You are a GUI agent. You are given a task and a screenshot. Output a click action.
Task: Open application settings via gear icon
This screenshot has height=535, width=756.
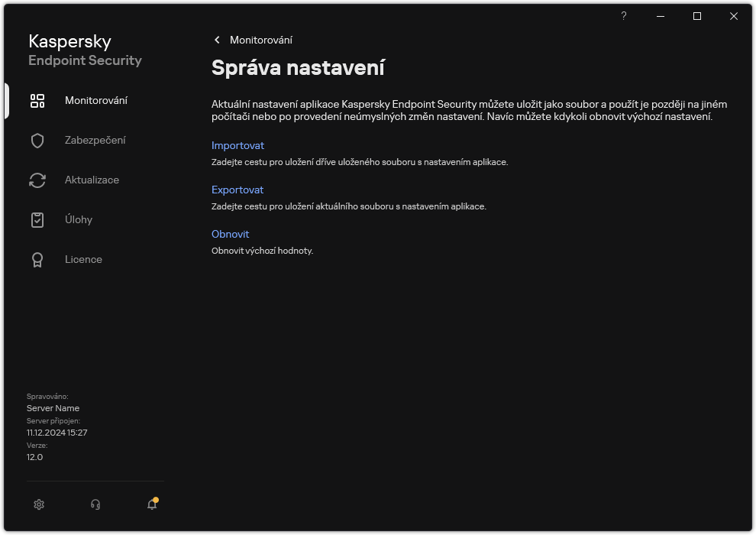38,504
